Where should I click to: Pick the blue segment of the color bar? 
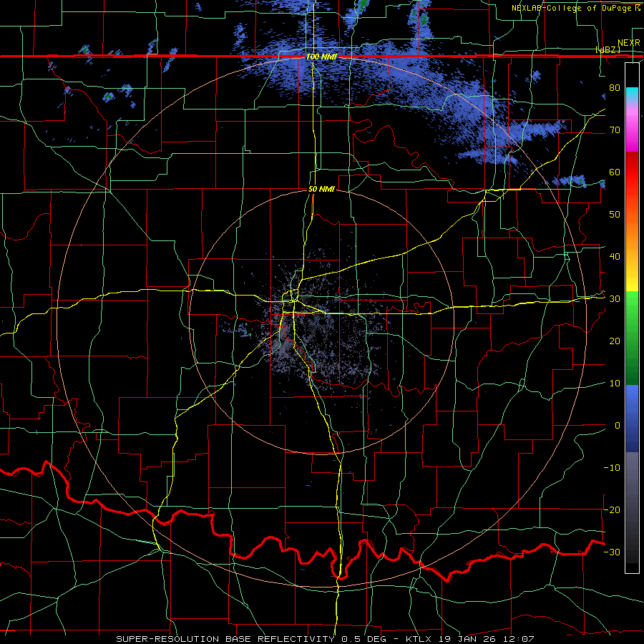point(632,419)
